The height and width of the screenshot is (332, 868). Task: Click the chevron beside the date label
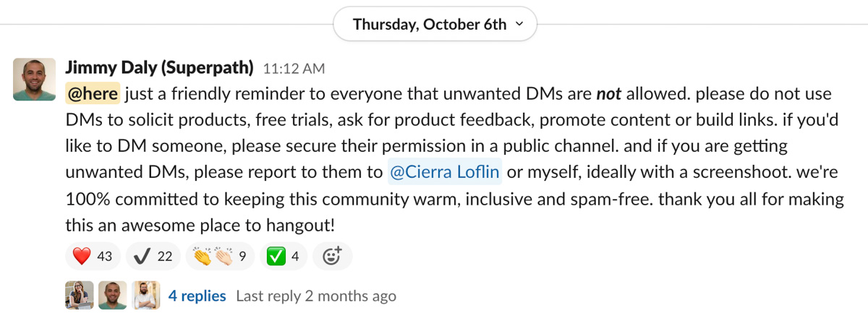519,24
